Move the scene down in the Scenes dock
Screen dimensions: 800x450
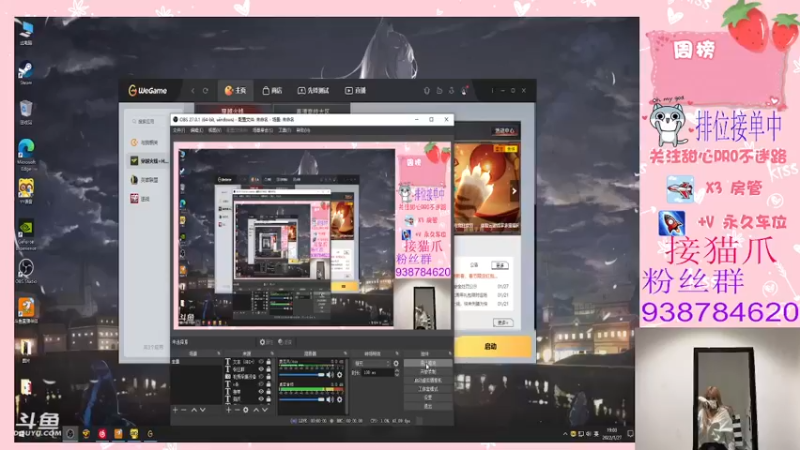(x=203, y=410)
